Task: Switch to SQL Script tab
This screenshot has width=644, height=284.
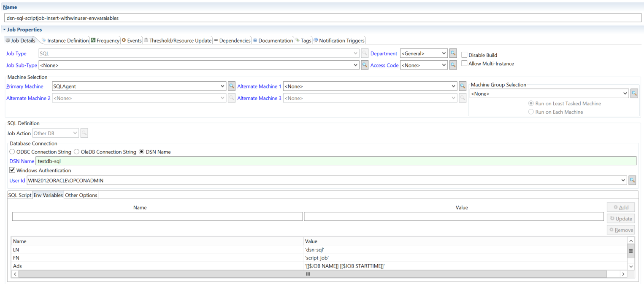Action: click(20, 195)
